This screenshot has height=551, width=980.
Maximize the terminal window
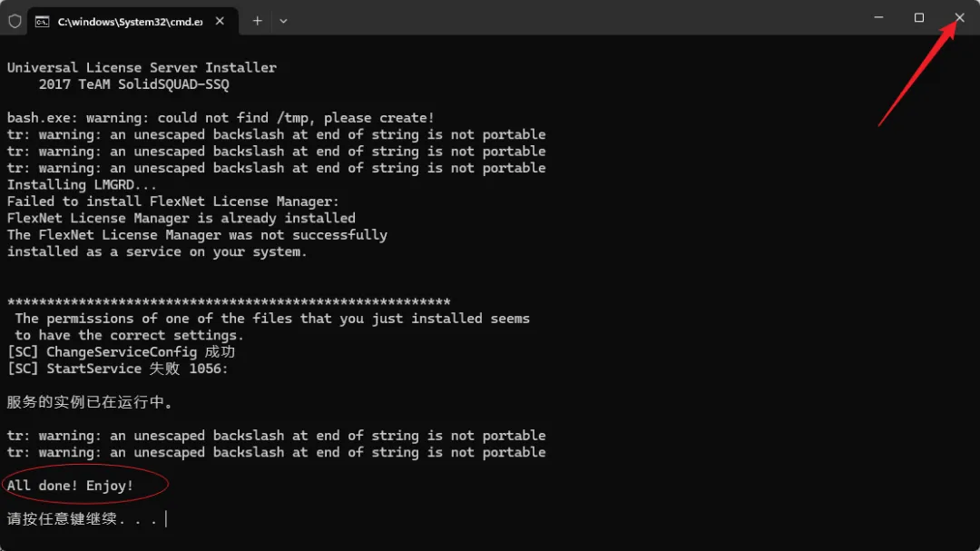pos(918,17)
